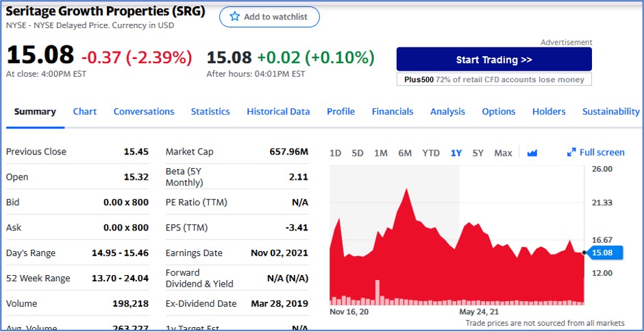The image size is (644, 332).
Task: Click the Bid label
Action: (13, 202)
